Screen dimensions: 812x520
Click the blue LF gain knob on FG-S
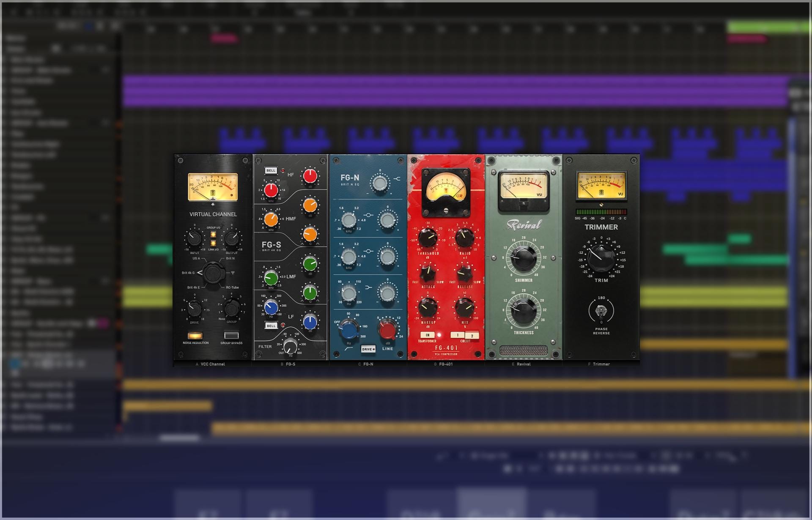click(310, 322)
